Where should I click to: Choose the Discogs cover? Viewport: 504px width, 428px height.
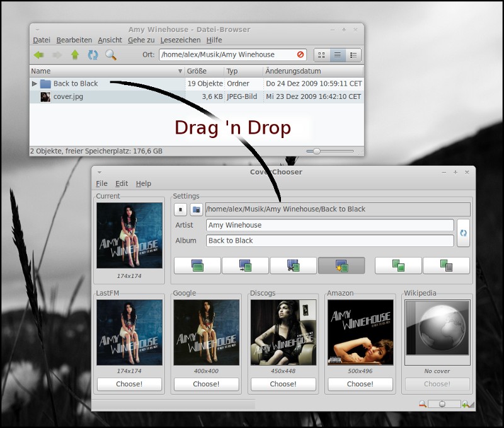pos(283,384)
